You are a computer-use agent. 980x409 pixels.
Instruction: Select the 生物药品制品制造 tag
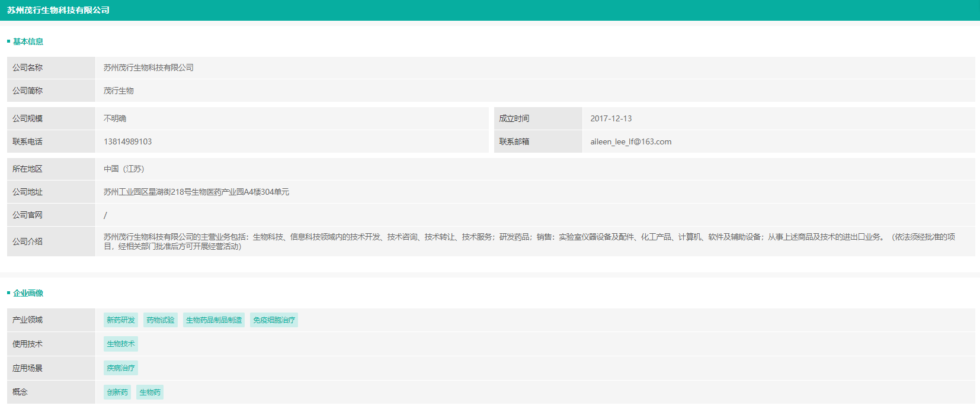(214, 320)
